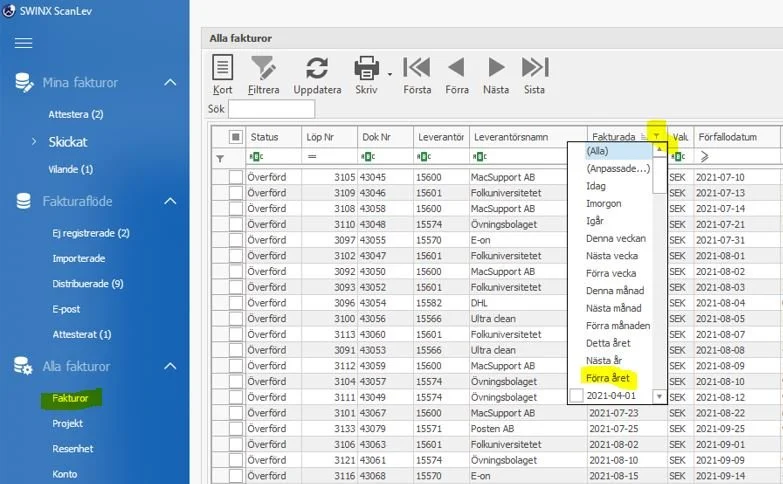Screen dimensions: 783x484
Task: Open Distribuerade (9) list
Action: tap(88, 284)
